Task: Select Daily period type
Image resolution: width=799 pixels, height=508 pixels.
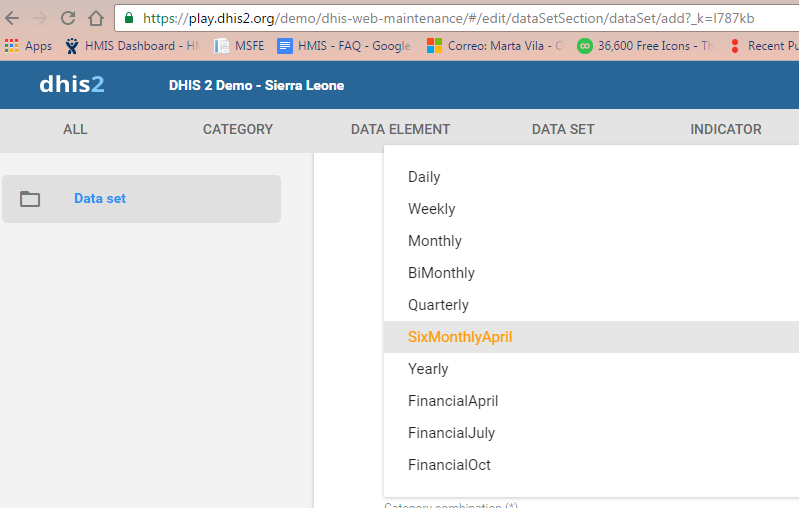Action: pos(591,177)
